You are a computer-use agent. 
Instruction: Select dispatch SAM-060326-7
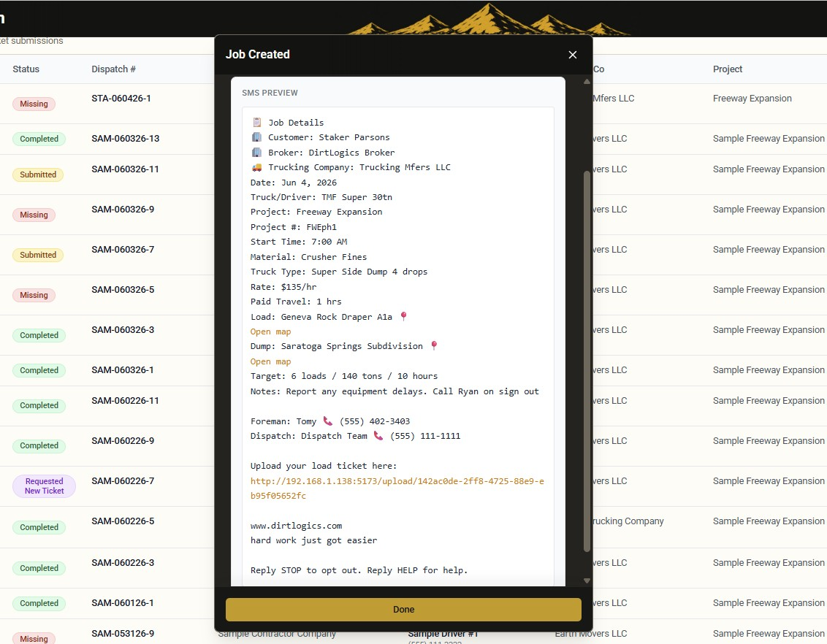coord(123,249)
